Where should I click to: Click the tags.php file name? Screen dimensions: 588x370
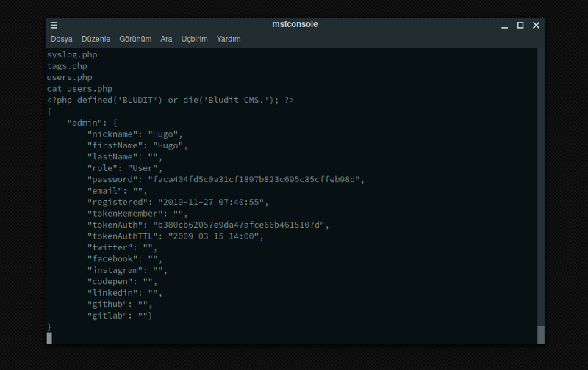pos(67,66)
